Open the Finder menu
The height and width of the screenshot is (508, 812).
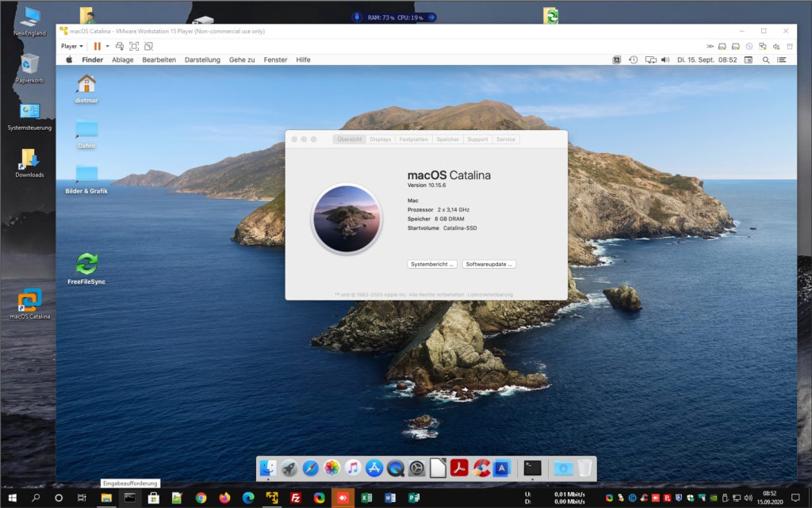coord(92,60)
